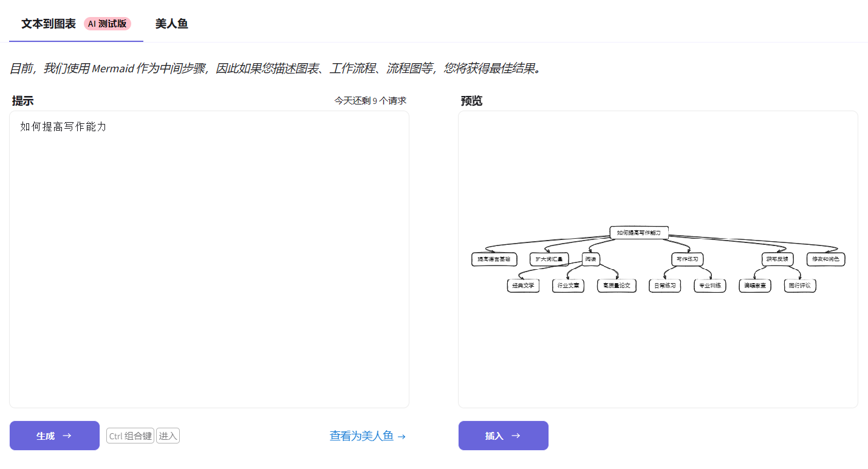Click the 进入 key hint
Image resolution: width=868 pixels, height=469 pixels.
(168, 436)
